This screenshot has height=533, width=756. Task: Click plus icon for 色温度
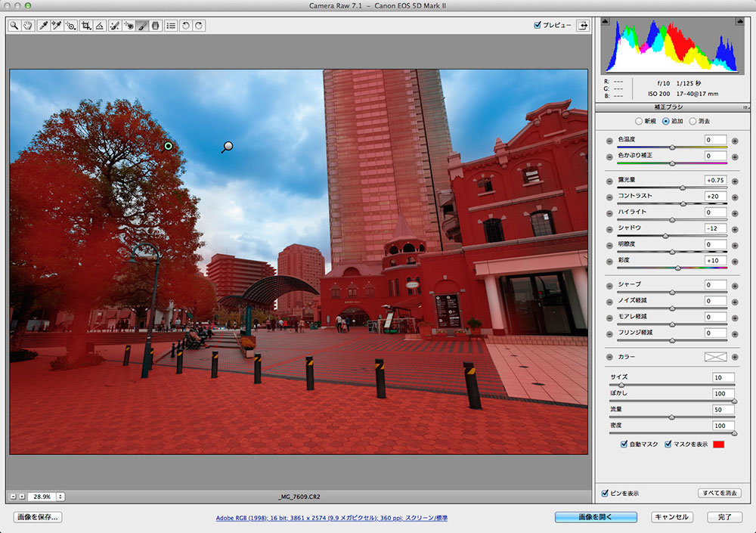pyautogui.click(x=735, y=141)
